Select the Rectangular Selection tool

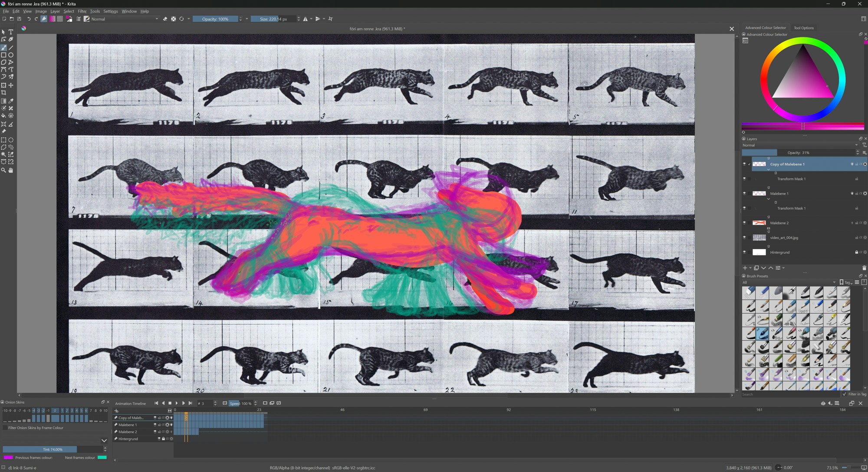coord(3,140)
